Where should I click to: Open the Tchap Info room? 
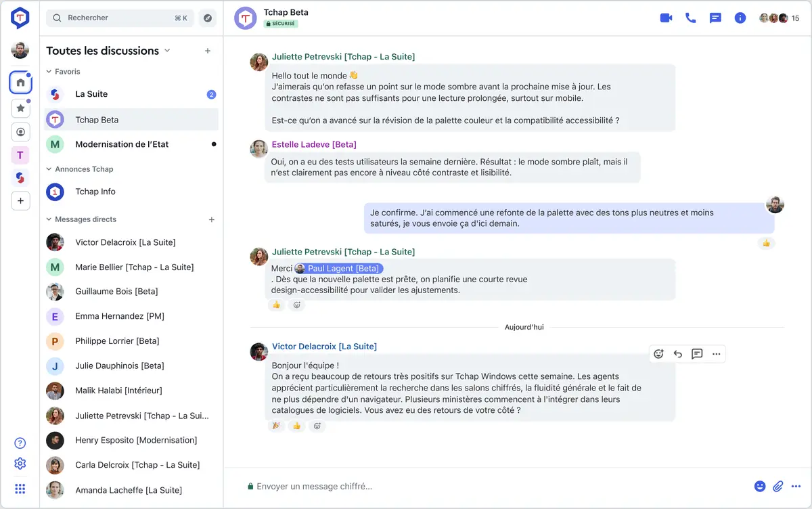(x=131, y=192)
